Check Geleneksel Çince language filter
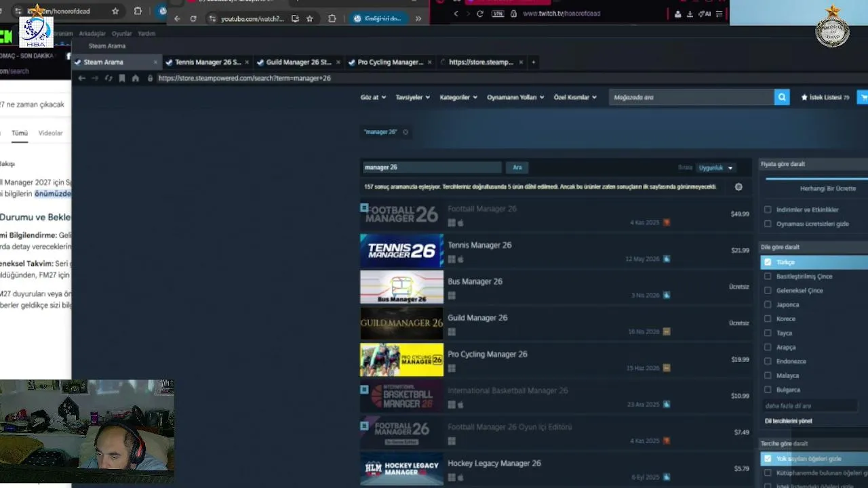 coord(768,291)
